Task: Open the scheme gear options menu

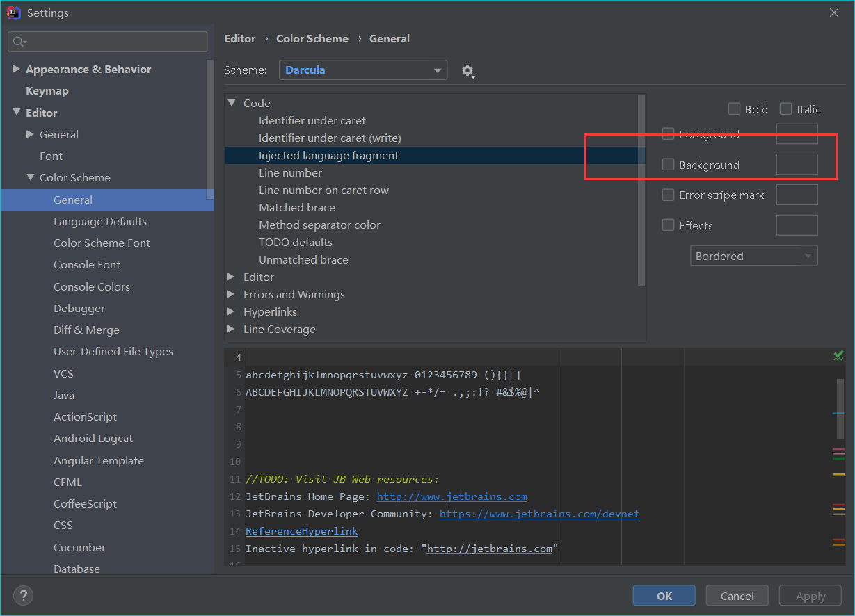Action: point(468,71)
